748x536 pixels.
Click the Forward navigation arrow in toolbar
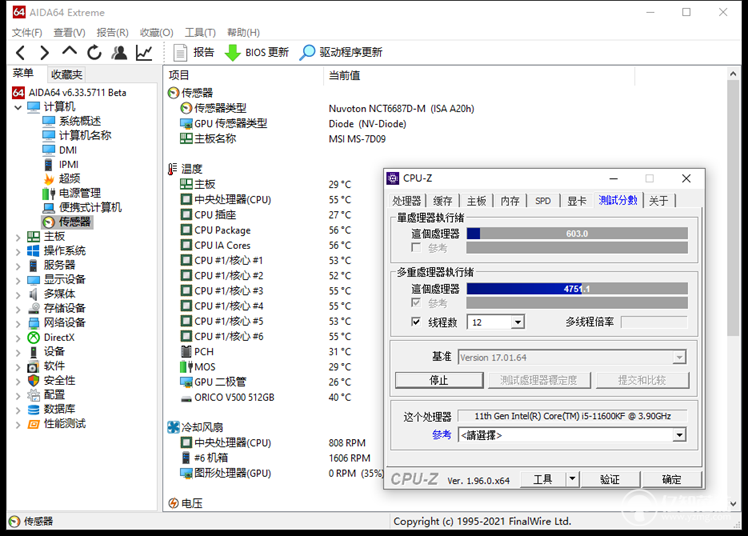pyautogui.click(x=44, y=52)
